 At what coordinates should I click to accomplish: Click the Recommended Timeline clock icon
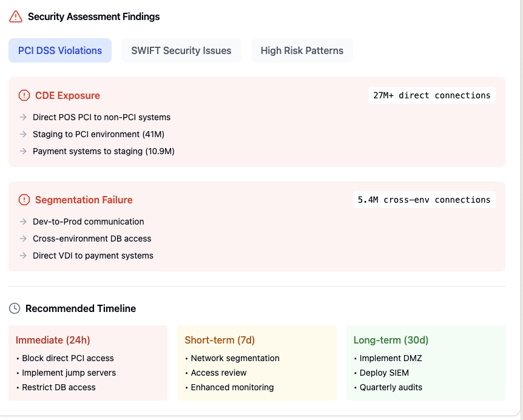[x=15, y=308]
